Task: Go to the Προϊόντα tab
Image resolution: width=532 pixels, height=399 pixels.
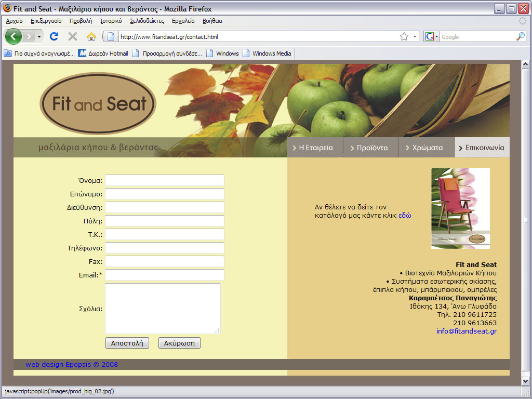Action: (371, 148)
